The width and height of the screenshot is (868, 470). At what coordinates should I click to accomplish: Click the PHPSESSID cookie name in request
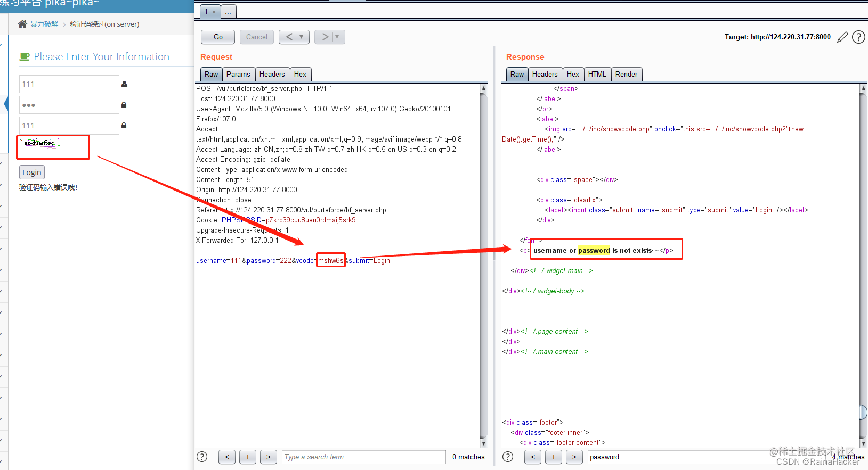tap(241, 220)
